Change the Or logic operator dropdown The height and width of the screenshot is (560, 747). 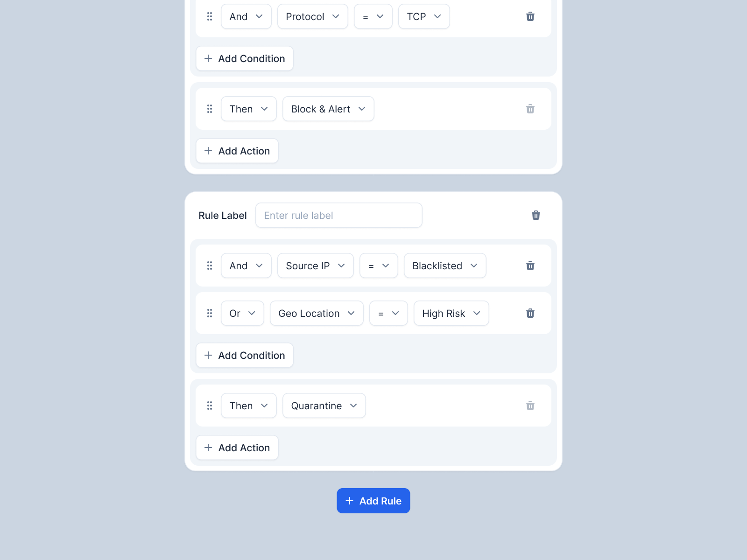pos(242,313)
